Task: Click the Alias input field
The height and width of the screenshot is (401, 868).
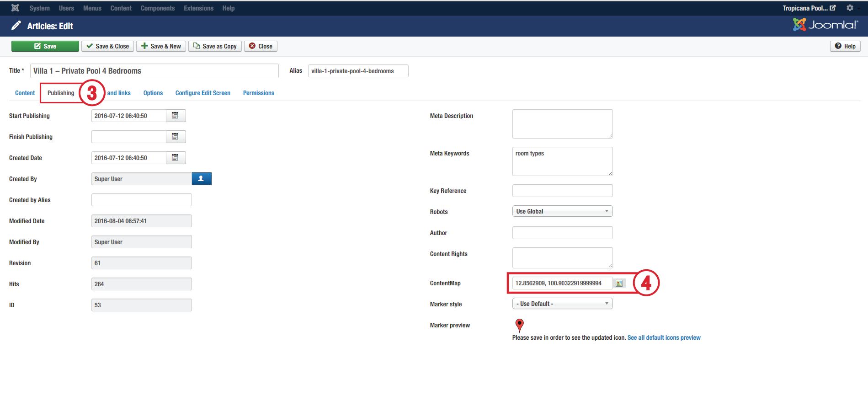Action: tap(358, 71)
